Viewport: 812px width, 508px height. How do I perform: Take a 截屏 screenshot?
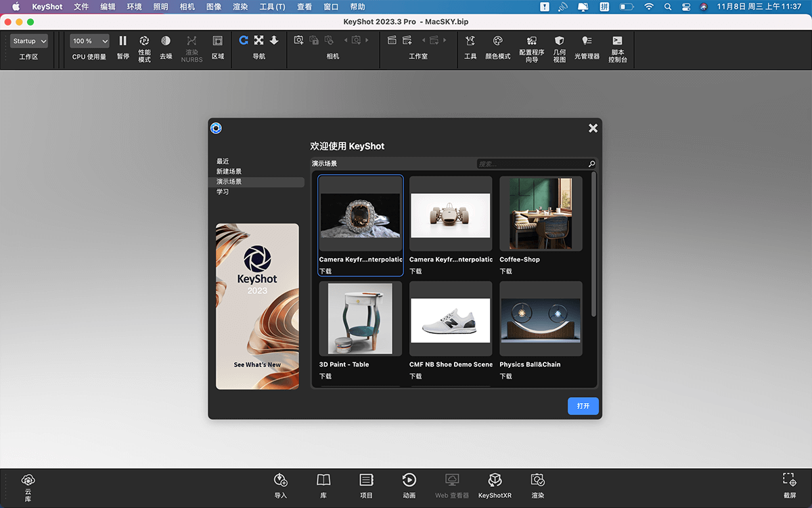click(790, 480)
